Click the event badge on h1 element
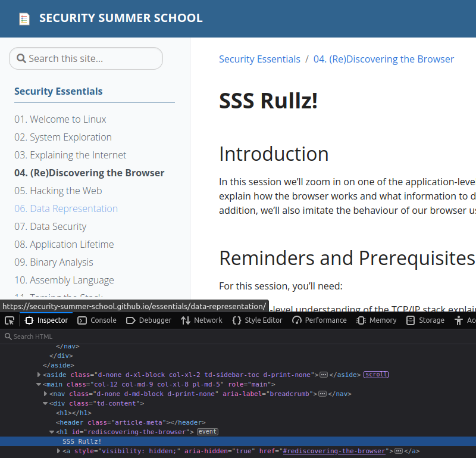This screenshot has height=458, width=476. tap(208, 431)
